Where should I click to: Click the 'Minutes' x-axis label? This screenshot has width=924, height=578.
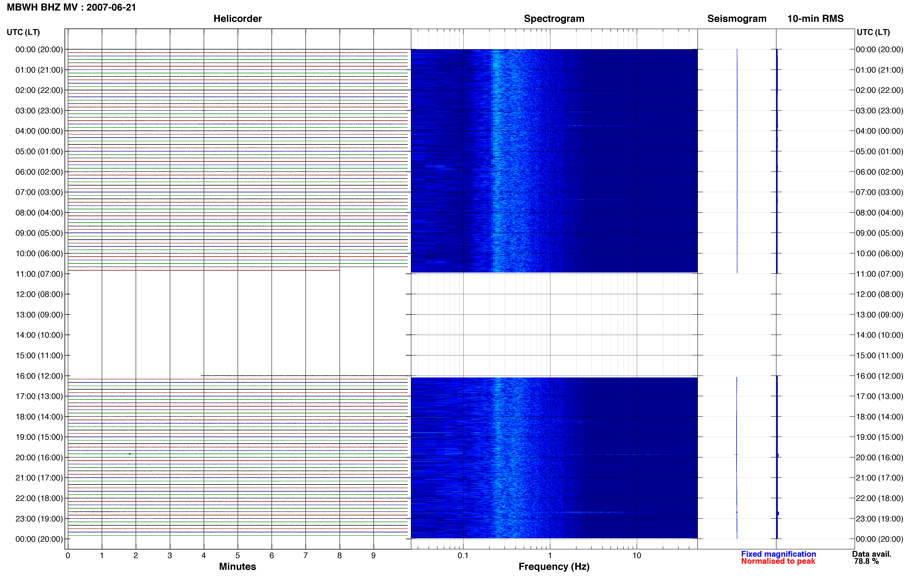[238, 566]
